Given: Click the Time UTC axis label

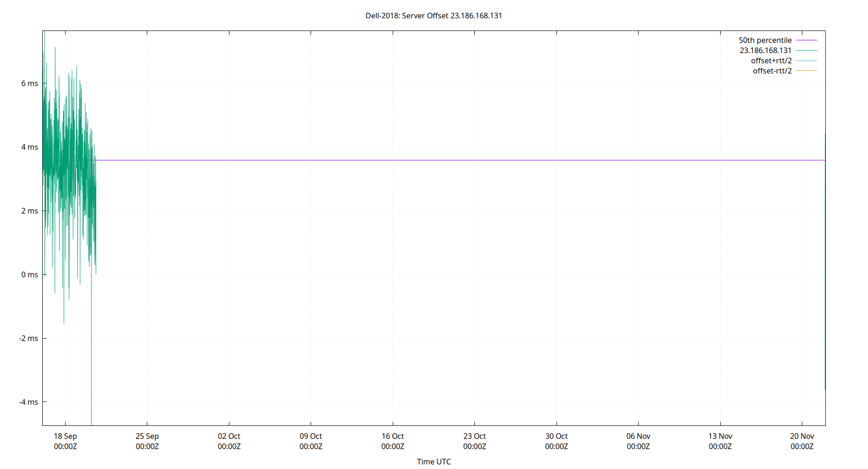Looking at the screenshot, I should [434, 461].
